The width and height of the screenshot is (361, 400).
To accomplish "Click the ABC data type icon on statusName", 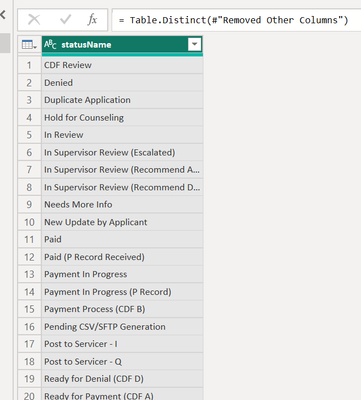I will point(50,44).
